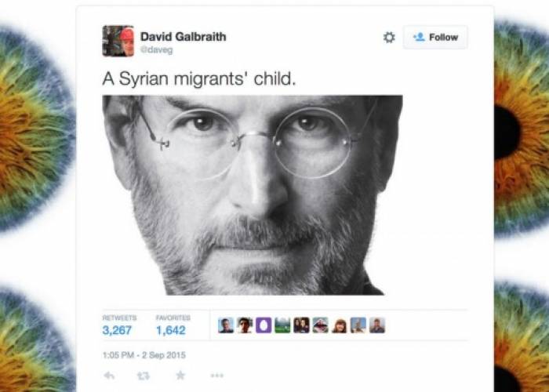Favorite the tweet with the star icon

coord(180,376)
